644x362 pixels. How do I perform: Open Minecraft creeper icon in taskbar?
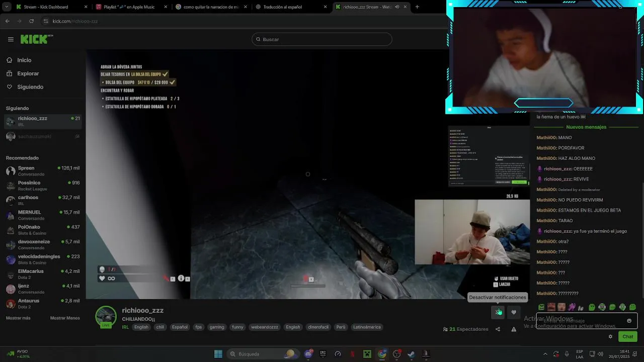(x=367, y=354)
